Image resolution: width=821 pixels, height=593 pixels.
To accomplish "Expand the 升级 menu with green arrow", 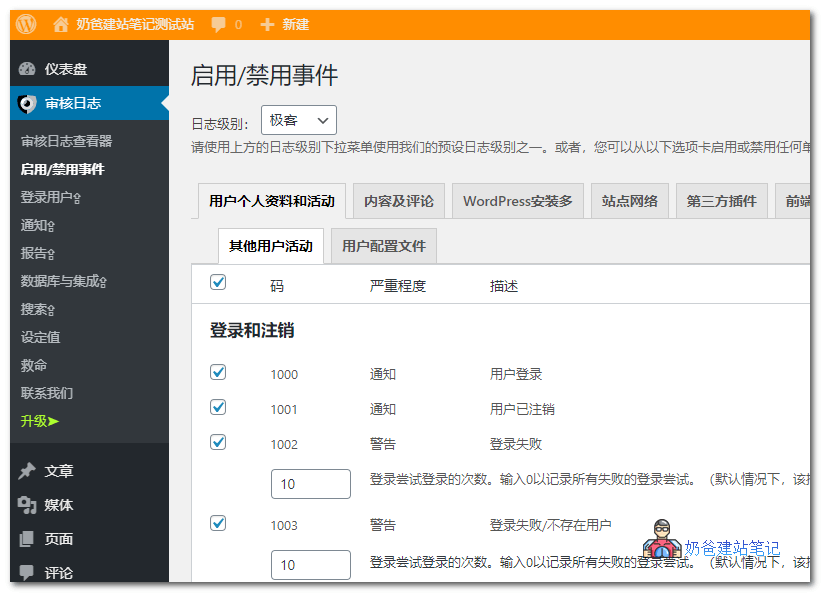I will click(x=37, y=421).
